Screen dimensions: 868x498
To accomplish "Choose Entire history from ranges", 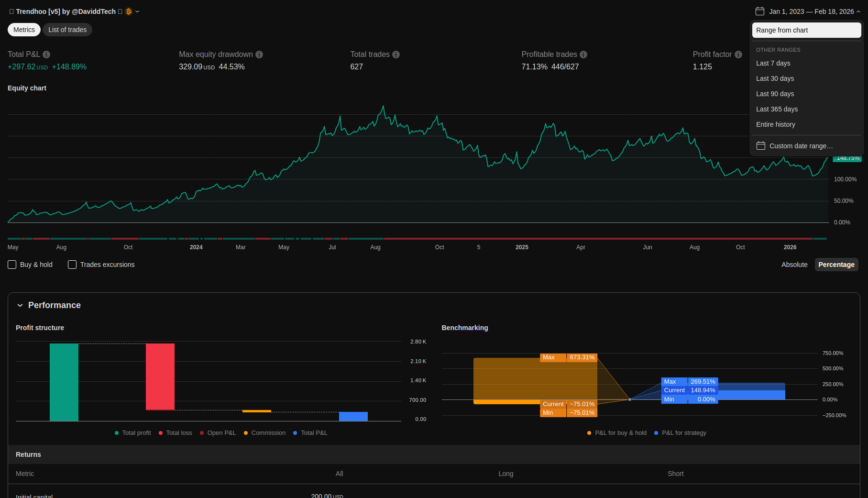I will coord(775,124).
